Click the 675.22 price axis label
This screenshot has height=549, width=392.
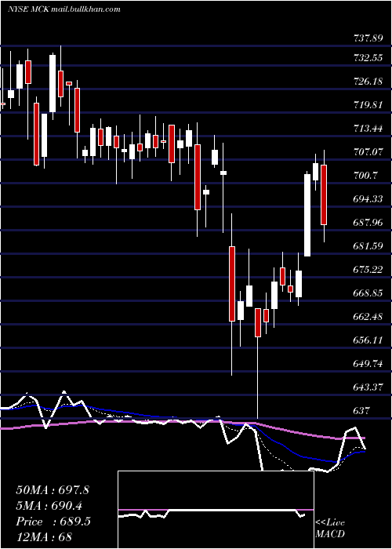[x=368, y=269]
